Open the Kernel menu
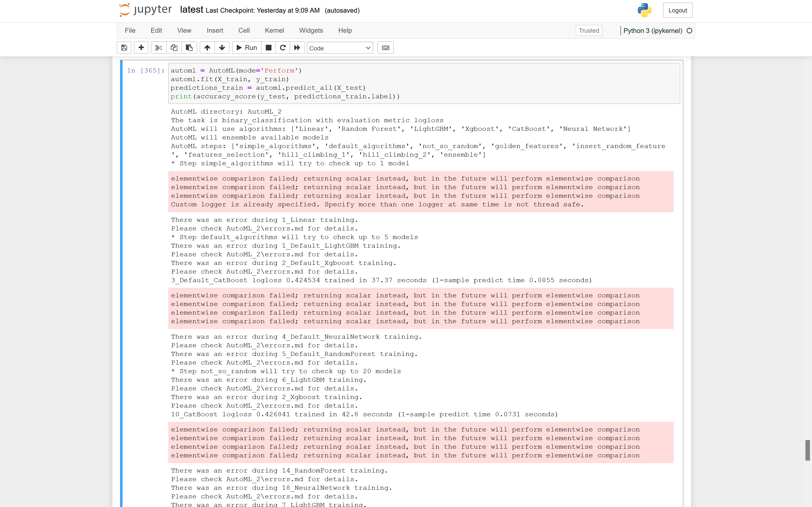 tap(275, 30)
